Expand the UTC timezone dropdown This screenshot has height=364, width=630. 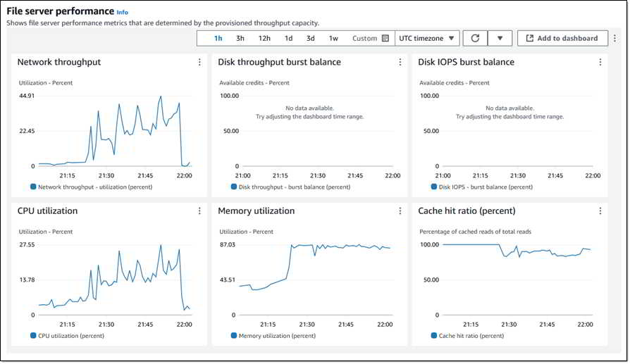[x=426, y=39]
